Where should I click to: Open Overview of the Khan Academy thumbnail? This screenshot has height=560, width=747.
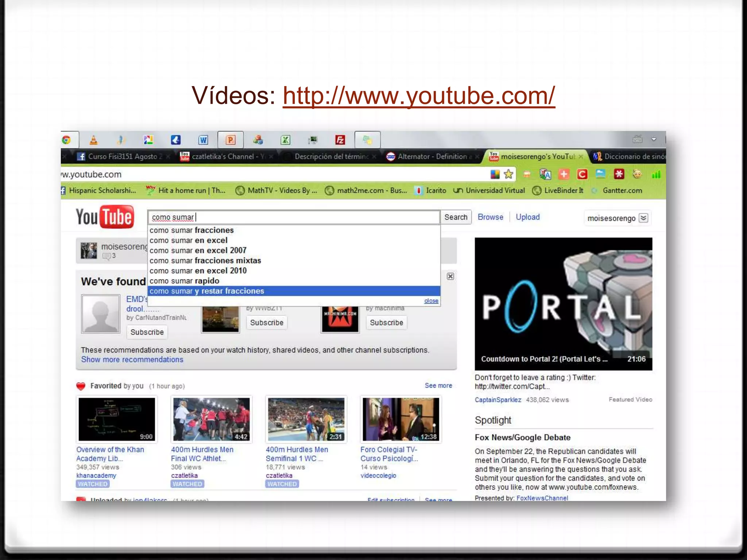tap(117, 419)
